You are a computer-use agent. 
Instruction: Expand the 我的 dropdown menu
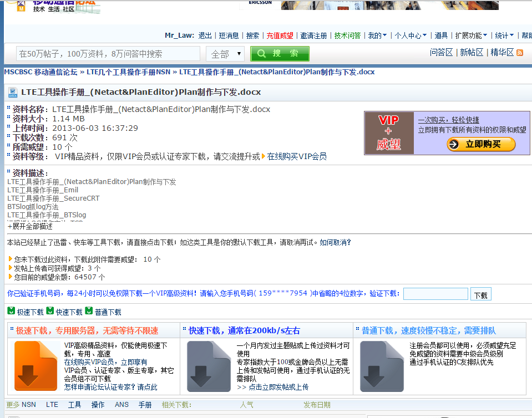coord(377,35)
